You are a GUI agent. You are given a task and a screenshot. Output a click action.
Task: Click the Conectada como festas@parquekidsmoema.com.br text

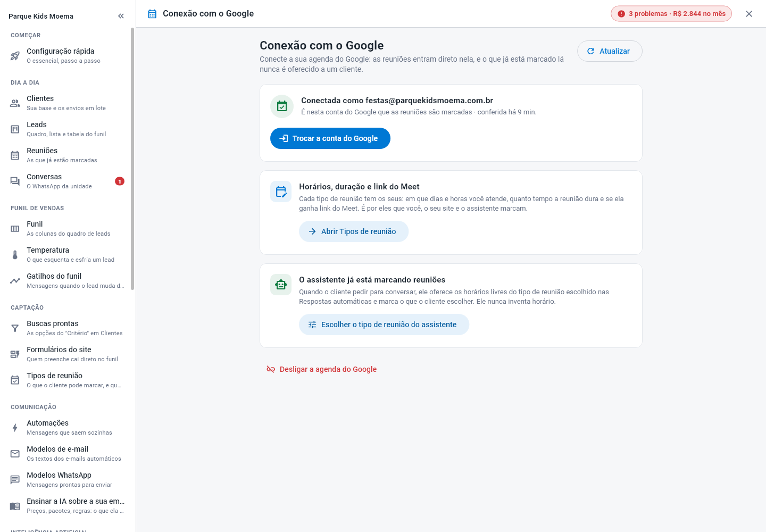397,101
